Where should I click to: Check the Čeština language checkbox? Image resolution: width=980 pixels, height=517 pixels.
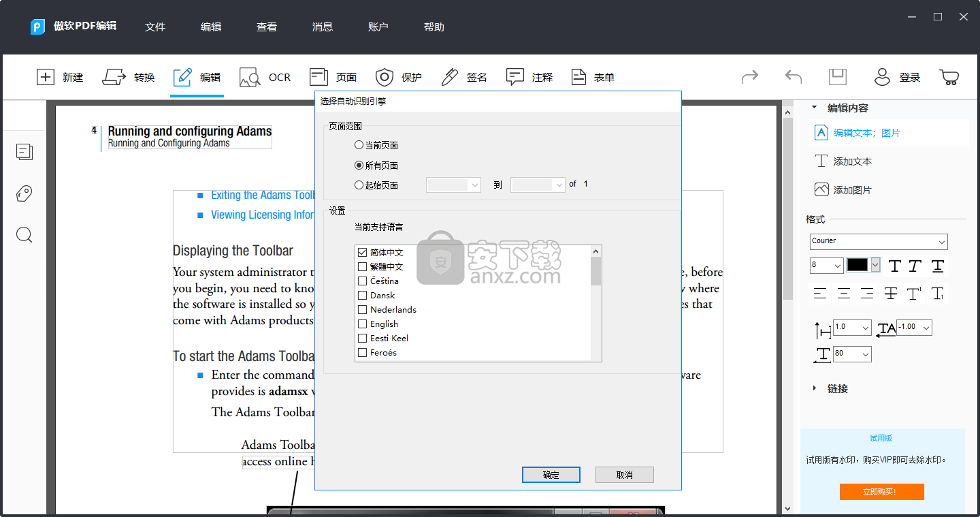point(362,281)
